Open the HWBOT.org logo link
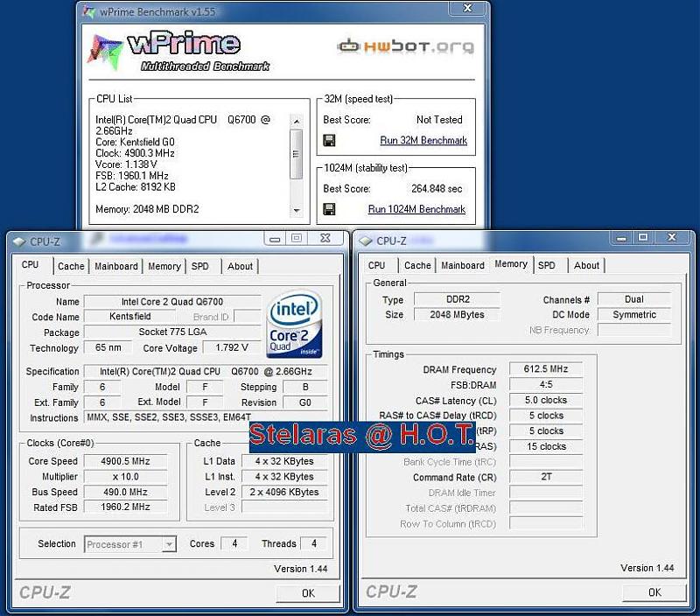The image size is (700, 616). point(405,45)
